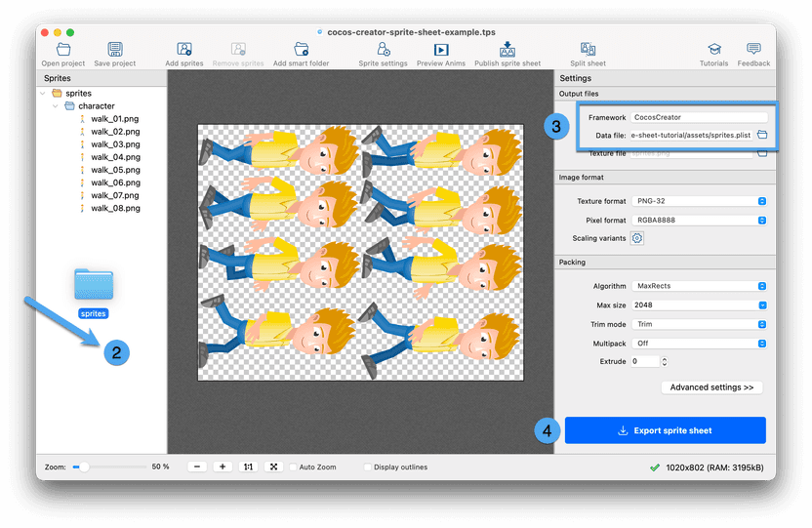This screenshot has width=812, height=528.
Task: Zoom out with minus button
Action: point(197,467)
